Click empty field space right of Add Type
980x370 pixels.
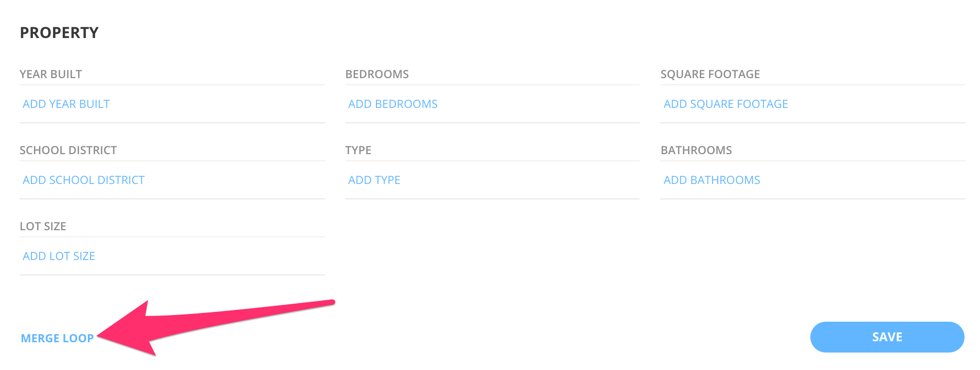click(x=514, y=180)
